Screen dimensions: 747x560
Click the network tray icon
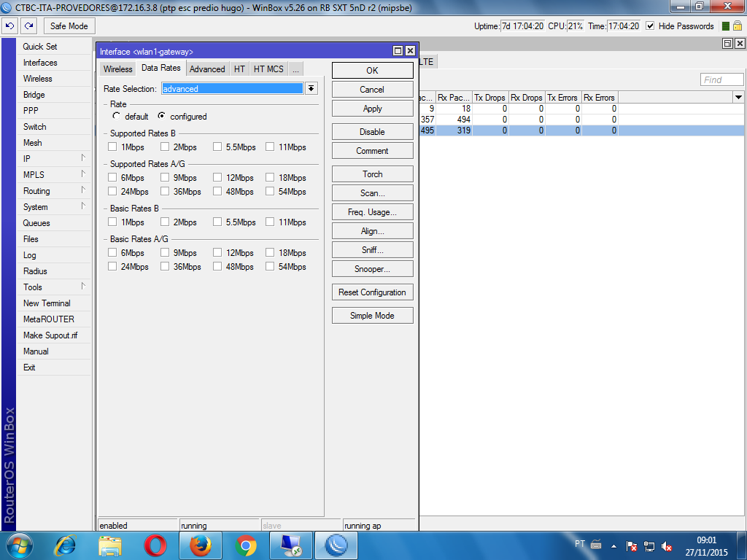(649, 547)
